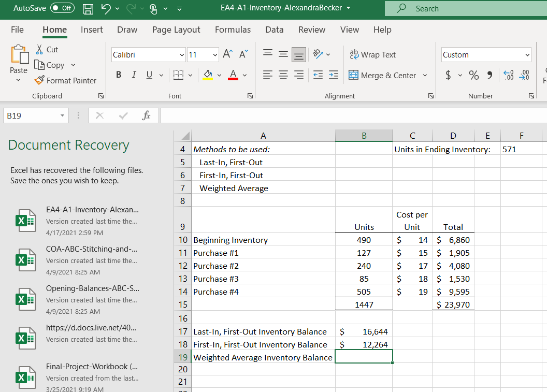Open the Formulas ribbon tab
547x392 pixels.
click(233, 30)
